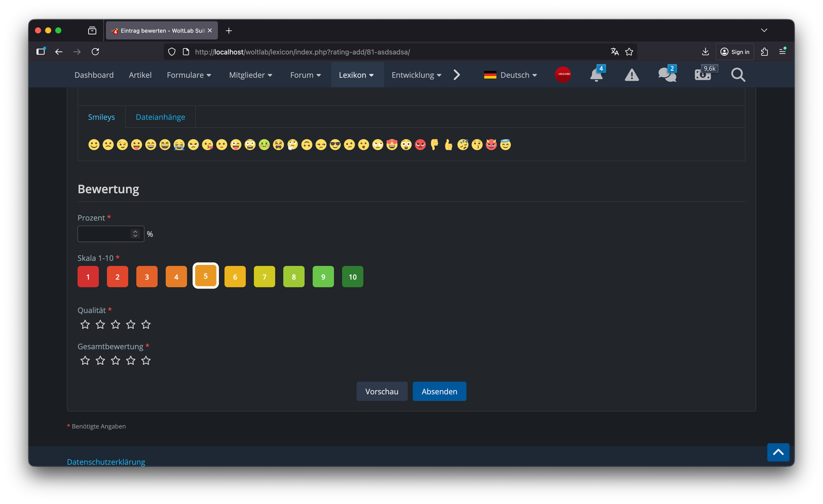Screen dimensions: 823x504
Task: Click the Absenden button
Action: click(x=439, y=391)
